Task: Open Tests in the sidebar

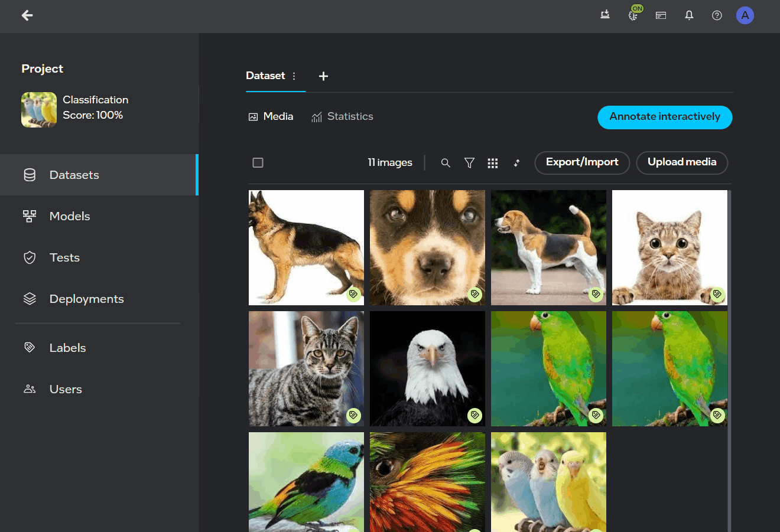Action: (x=98, y=257)
